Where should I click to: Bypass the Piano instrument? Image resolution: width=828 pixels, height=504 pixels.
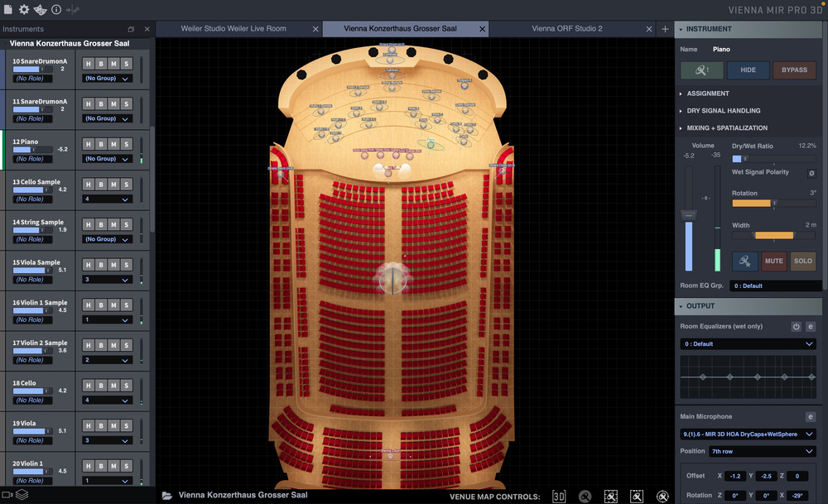click(794, 70)
